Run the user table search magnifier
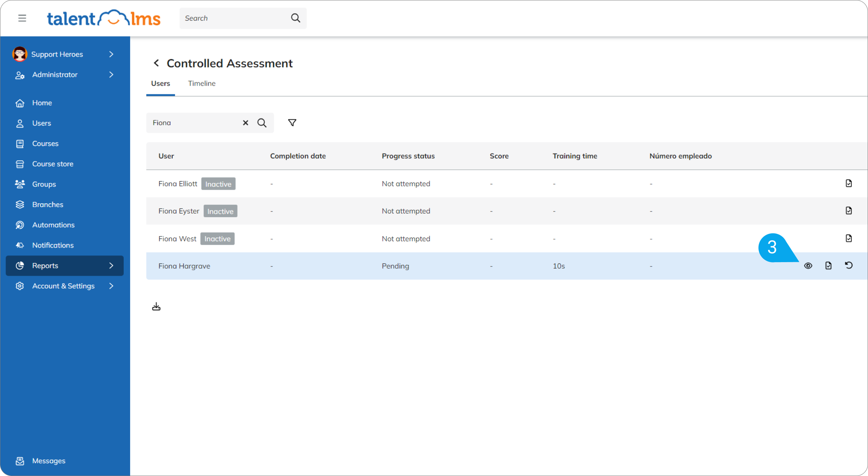This screenshot has height=476, width=868. [x=262, y=123]
